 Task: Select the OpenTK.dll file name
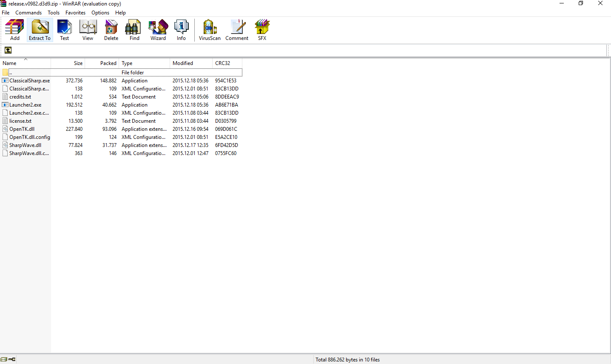click(x=22, y=129)
